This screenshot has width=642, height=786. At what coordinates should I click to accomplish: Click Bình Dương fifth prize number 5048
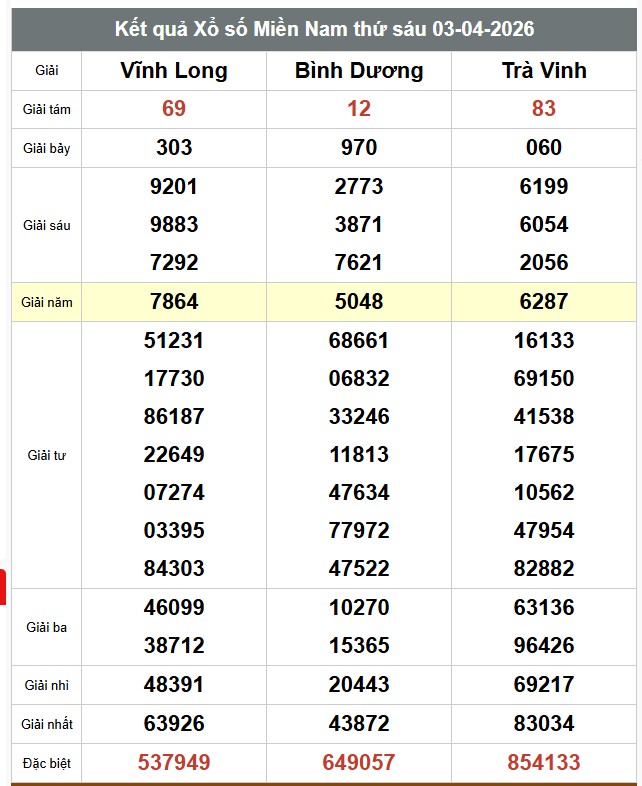click(x=359, y=302)
